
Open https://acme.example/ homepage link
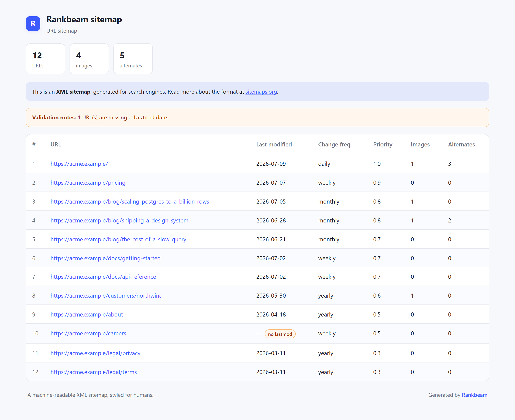pyautogui.click(x=79, y=164)
